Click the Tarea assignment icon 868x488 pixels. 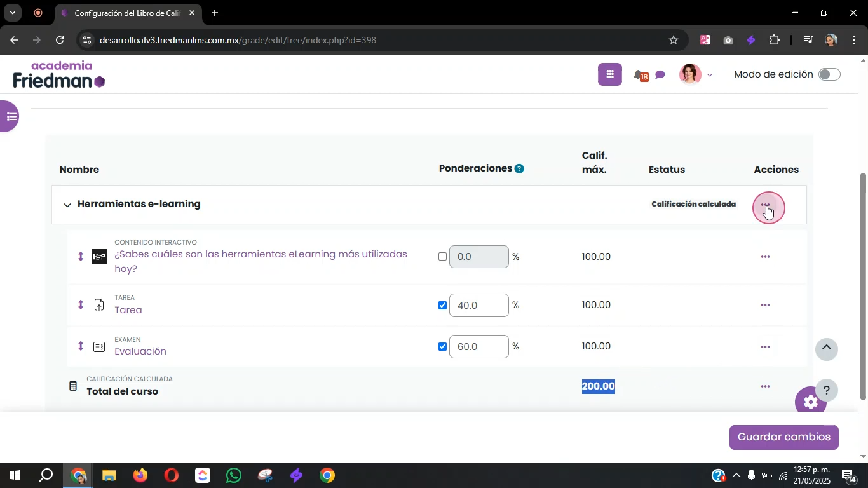pyautogui.click(x=99, y=305)
